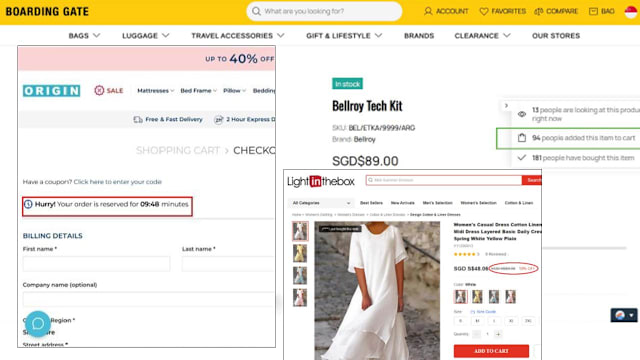
Task: Click the Free & Fast Delivery truck icon
Action: pyautogui.click(x=138, y=119)
